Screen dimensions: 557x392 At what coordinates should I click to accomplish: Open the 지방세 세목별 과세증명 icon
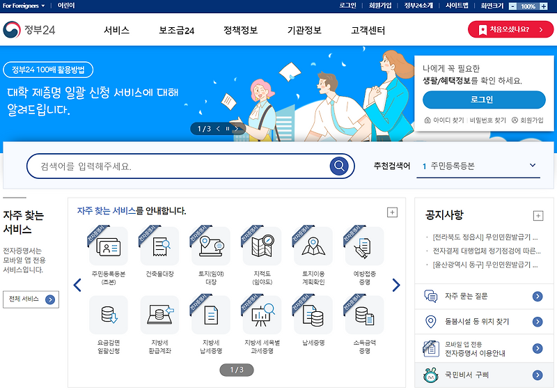[262, 315]
